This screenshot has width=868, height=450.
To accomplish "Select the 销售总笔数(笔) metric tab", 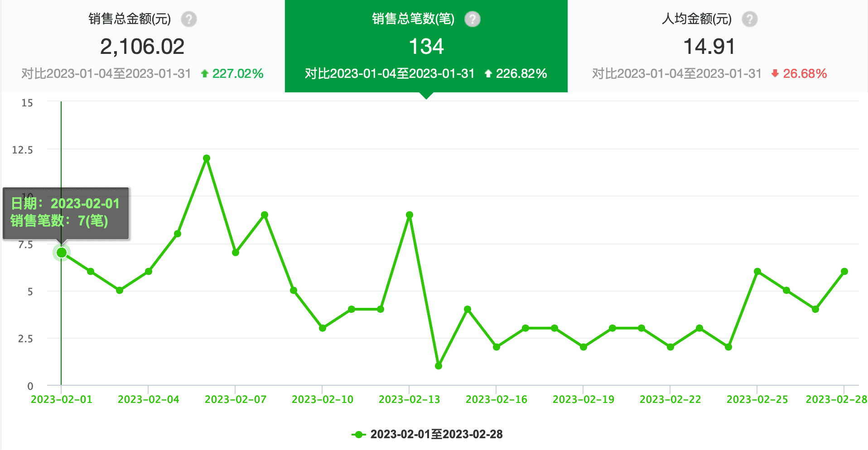I will click(426, 46).
